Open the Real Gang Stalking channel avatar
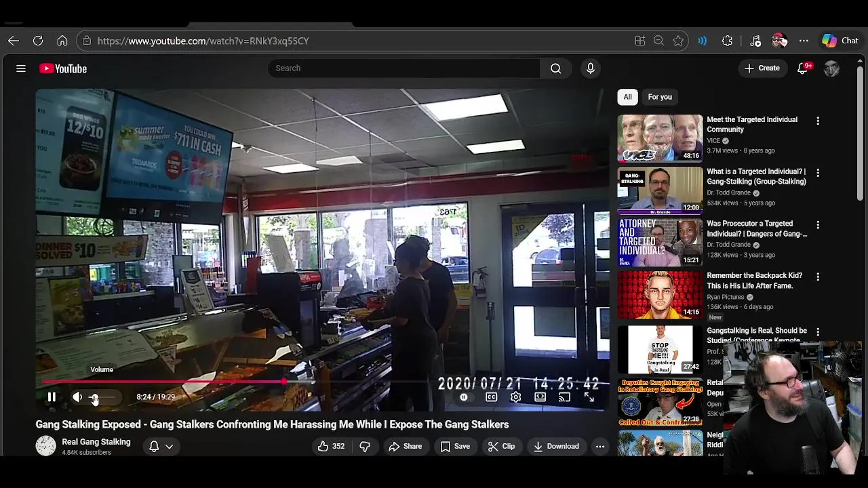Image resolution: width=868 pixels, height=488 pixels. pyautogui.click(x=45, y=446)
